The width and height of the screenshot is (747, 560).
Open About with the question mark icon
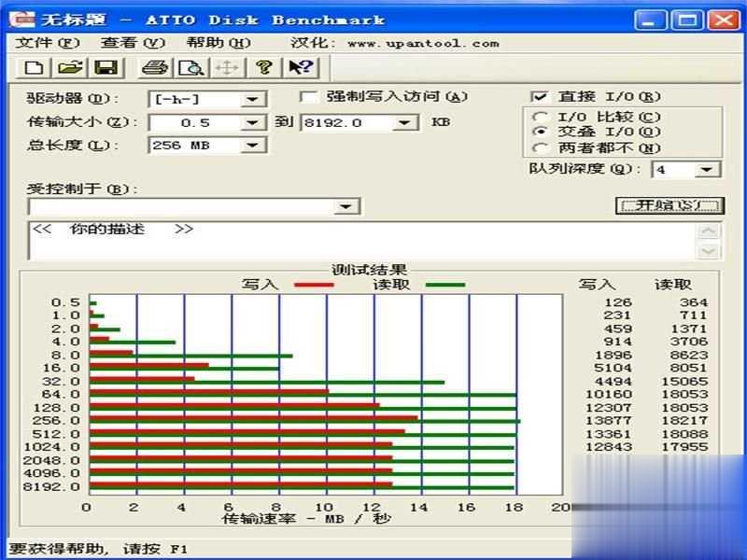tap(264, 67)
